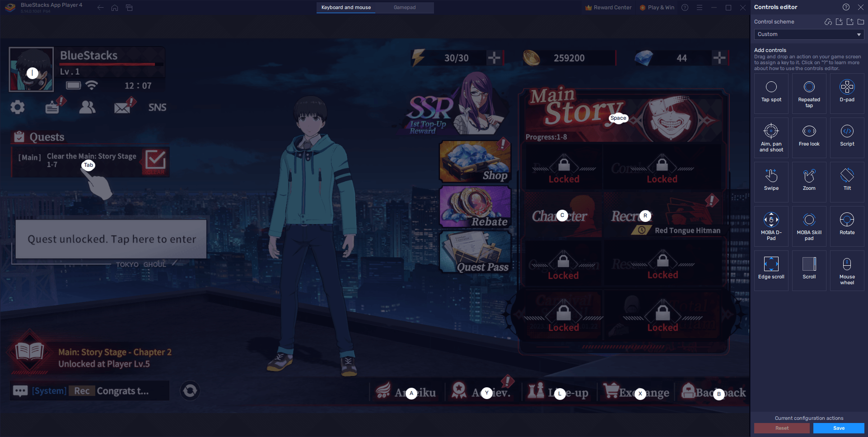Select the B key marker on Backpack

coord(719,395)
